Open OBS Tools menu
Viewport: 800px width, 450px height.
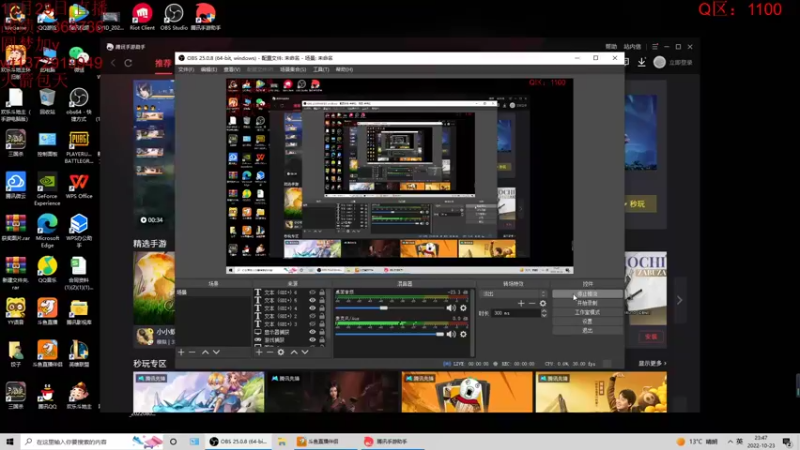coord(321,69)
